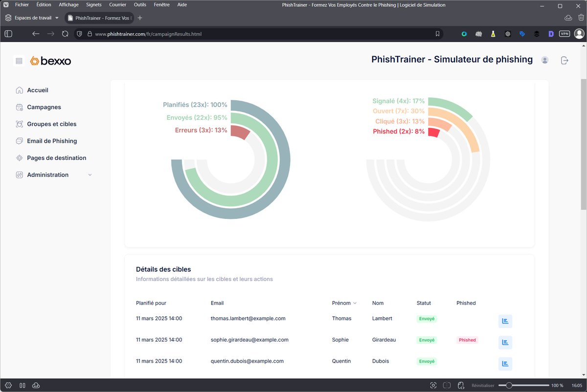
Task: Open the browser profile avatar
Action: pyautogui.click(x=579, y=34)
